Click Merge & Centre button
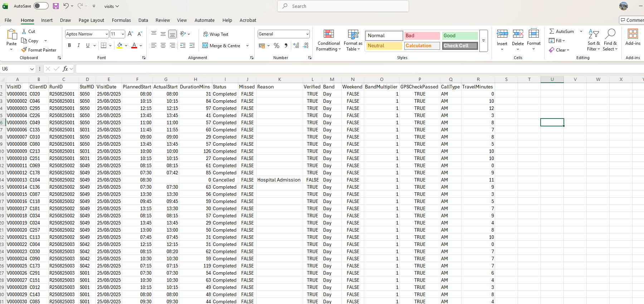 [x=221, y=46]
